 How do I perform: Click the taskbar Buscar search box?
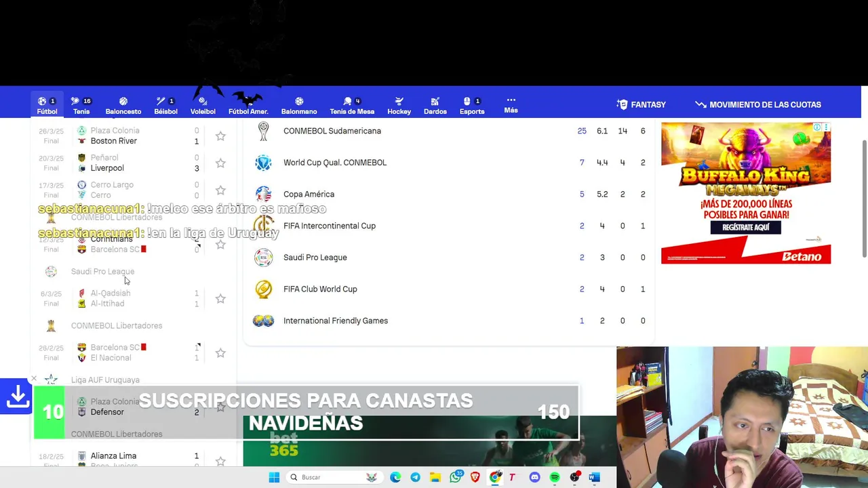point(333,477)
